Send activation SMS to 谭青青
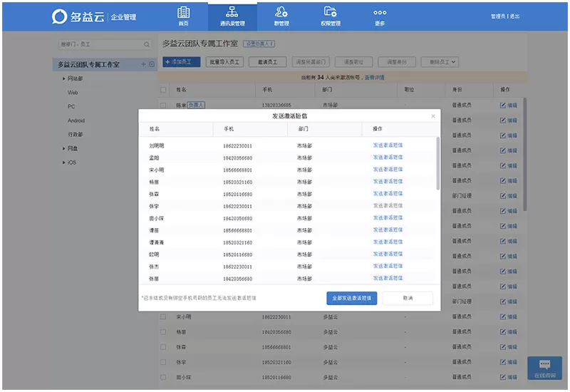The image size is (570, 392). [388, 242]
